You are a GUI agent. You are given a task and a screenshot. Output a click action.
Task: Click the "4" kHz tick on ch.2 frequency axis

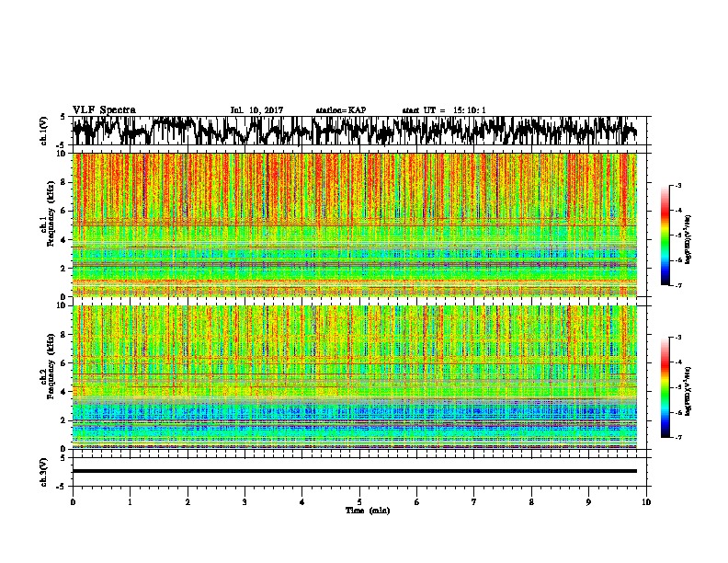click(x=63, y=392)
